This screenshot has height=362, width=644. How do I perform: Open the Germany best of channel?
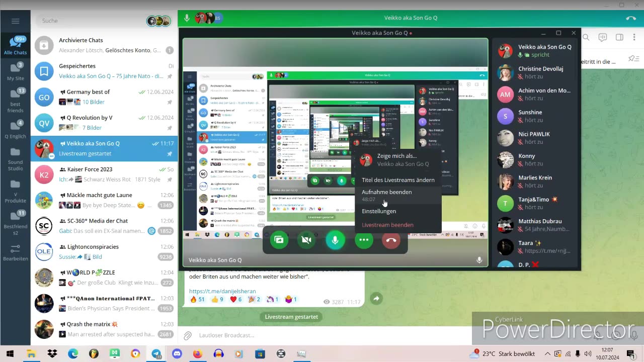pos(104,97)
